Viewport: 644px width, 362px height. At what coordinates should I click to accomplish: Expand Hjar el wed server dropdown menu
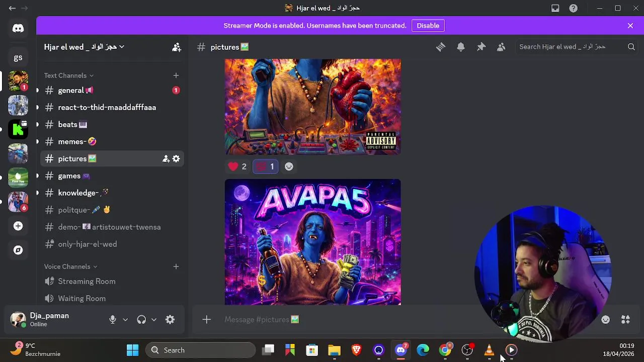click(84, 47)
